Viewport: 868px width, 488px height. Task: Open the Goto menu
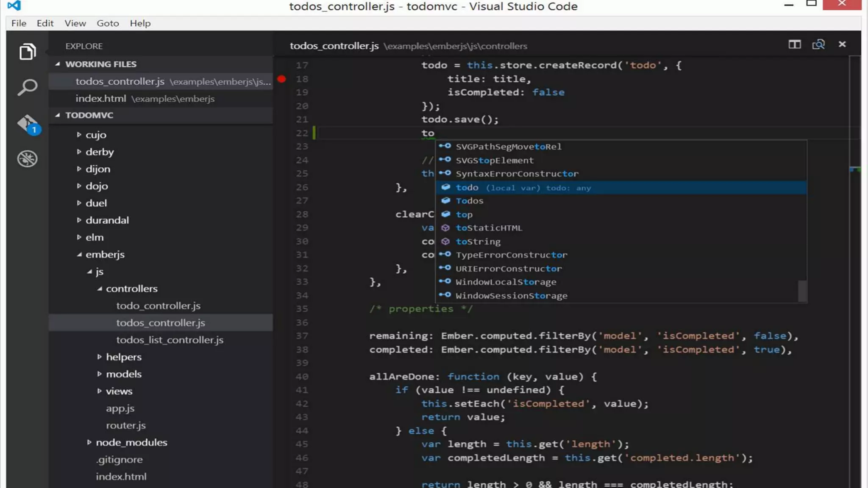[108, 23]
